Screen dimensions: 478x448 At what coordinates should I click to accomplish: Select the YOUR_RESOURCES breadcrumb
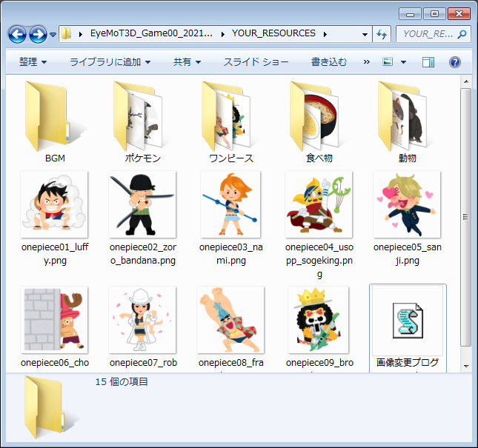(x=273, y=33)
